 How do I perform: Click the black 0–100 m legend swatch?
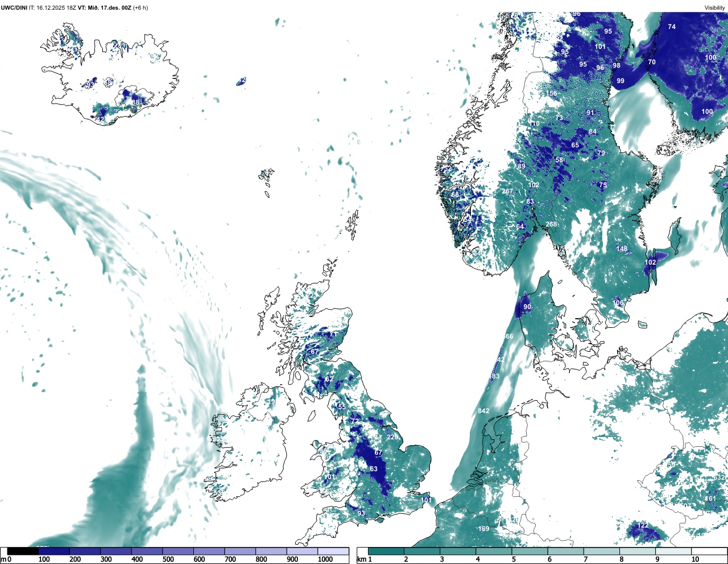pyautogui.click(x=23, y=551)
